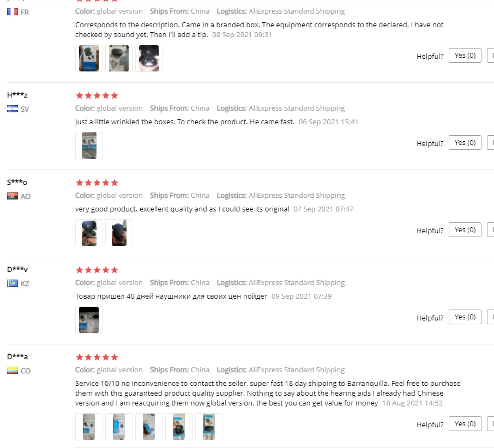Click Yes (0) on FR review

pos(465,56)
